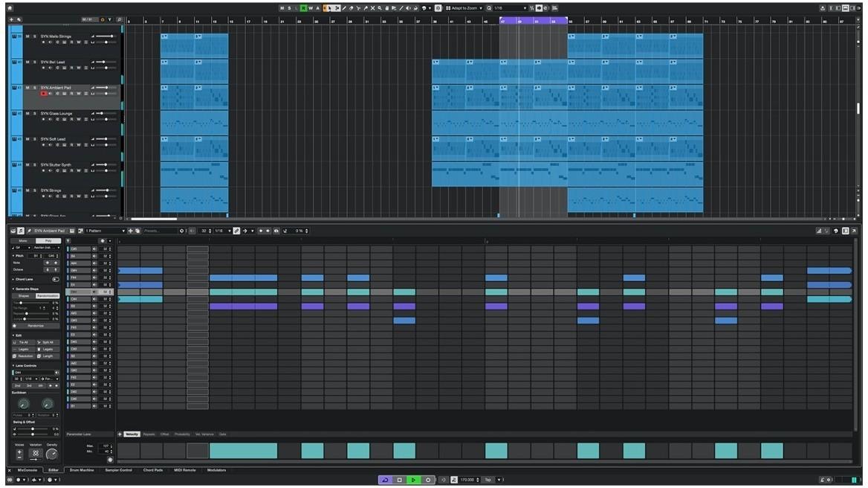868x488 pixels.
Task: Select the Mute tool in the toolbar
Action: [x=373, y=8]
